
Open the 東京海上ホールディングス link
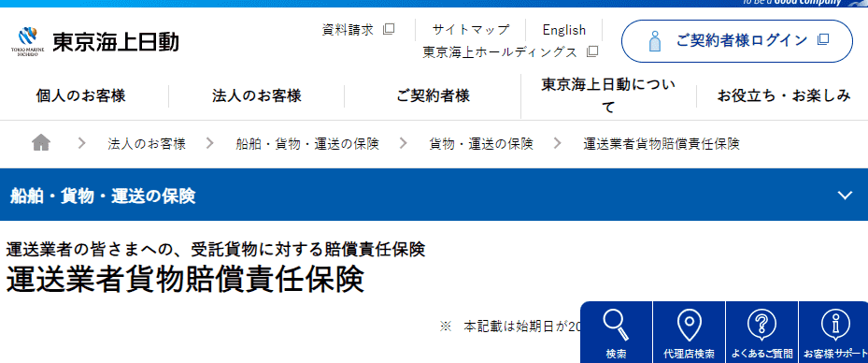500,52
